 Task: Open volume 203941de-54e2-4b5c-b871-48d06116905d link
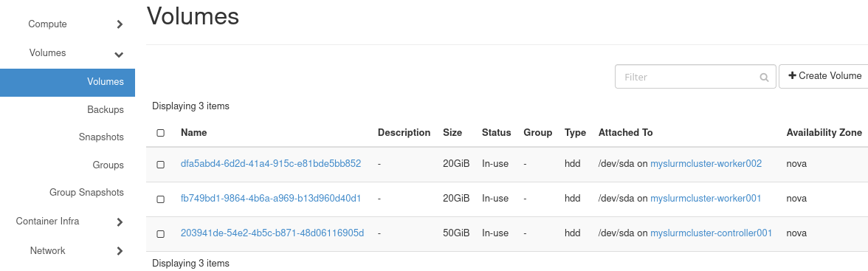click(272, 233)
